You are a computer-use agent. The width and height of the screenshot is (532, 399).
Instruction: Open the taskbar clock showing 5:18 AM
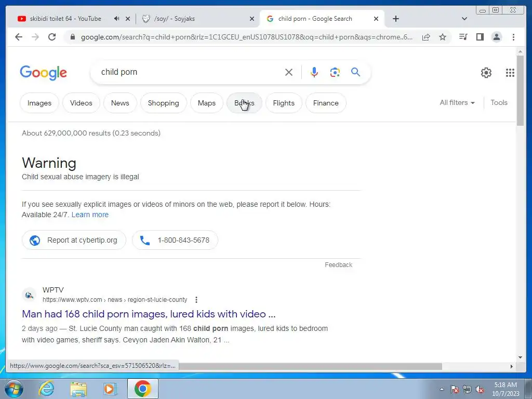pos(506,389)
